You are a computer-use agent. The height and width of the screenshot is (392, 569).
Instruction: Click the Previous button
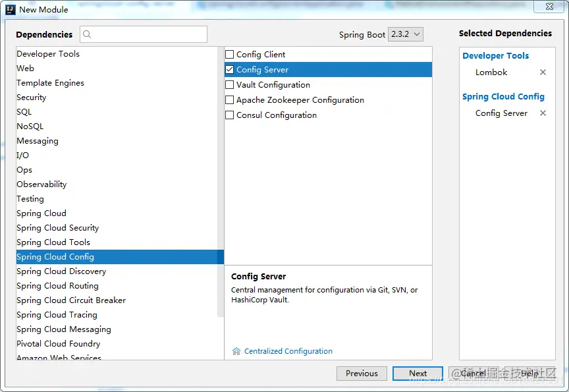pyautogui.click(x=362, y=374)
